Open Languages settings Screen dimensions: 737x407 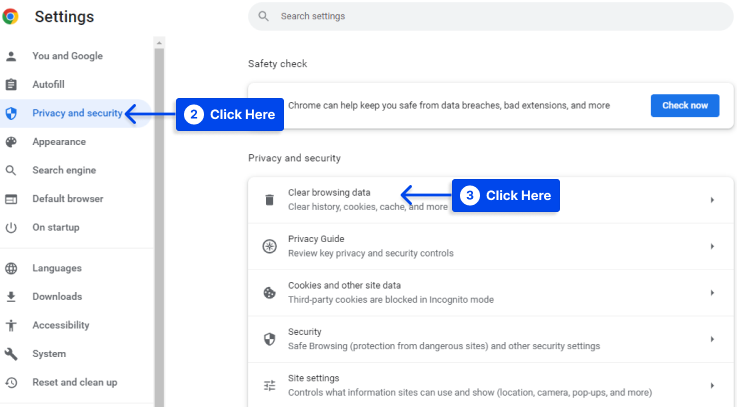coord(57,268)
